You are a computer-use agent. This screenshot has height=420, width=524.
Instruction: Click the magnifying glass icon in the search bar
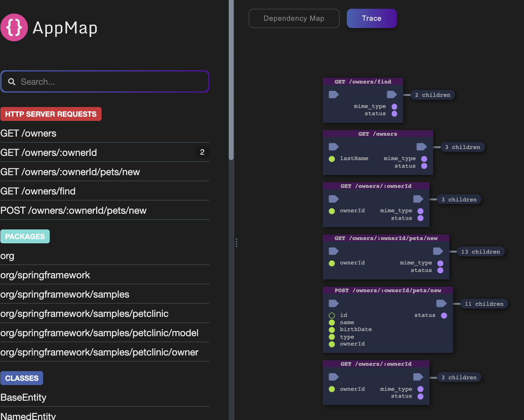click(11, 81)
